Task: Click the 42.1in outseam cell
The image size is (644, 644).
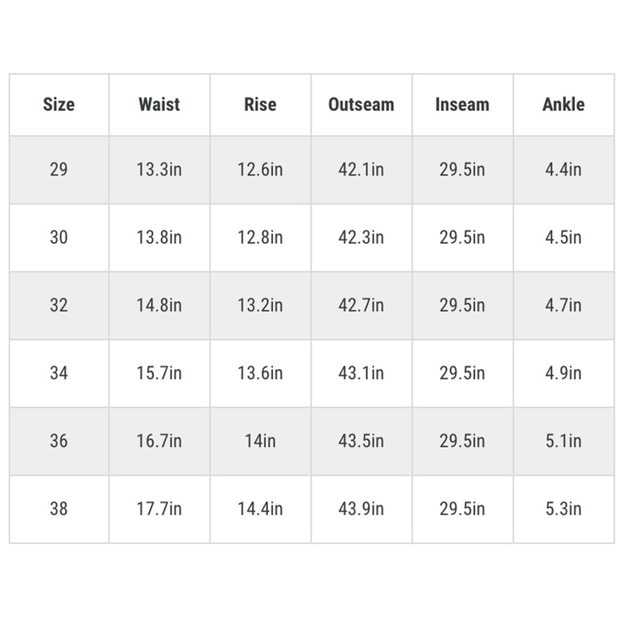Action: [x=361, y=170]
